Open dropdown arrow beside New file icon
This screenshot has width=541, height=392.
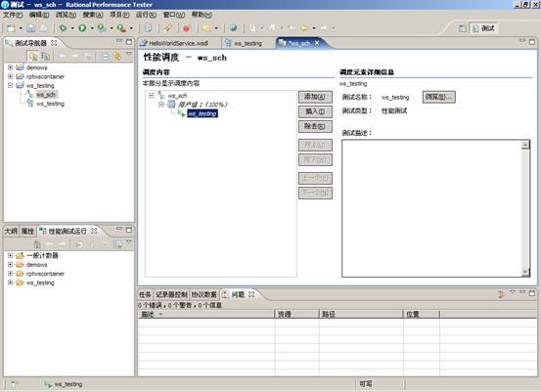[x=21, y=28]
